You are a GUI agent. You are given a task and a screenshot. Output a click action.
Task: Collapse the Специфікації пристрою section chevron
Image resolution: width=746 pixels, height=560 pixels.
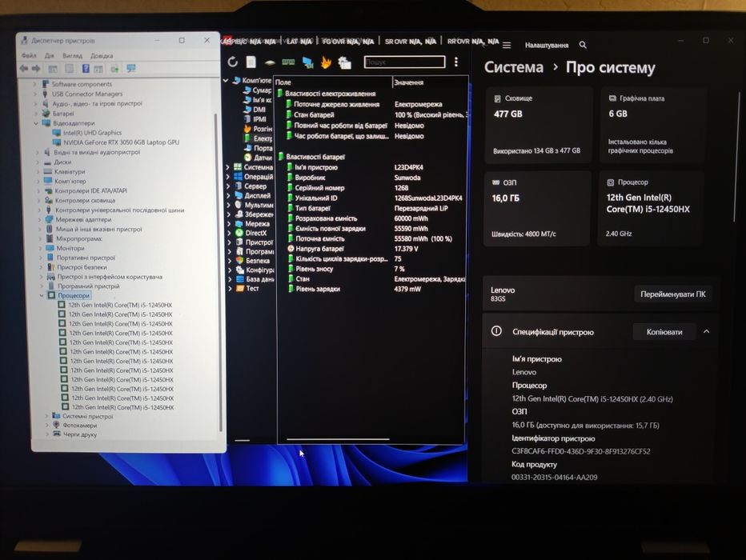click(x=707, y=332)
